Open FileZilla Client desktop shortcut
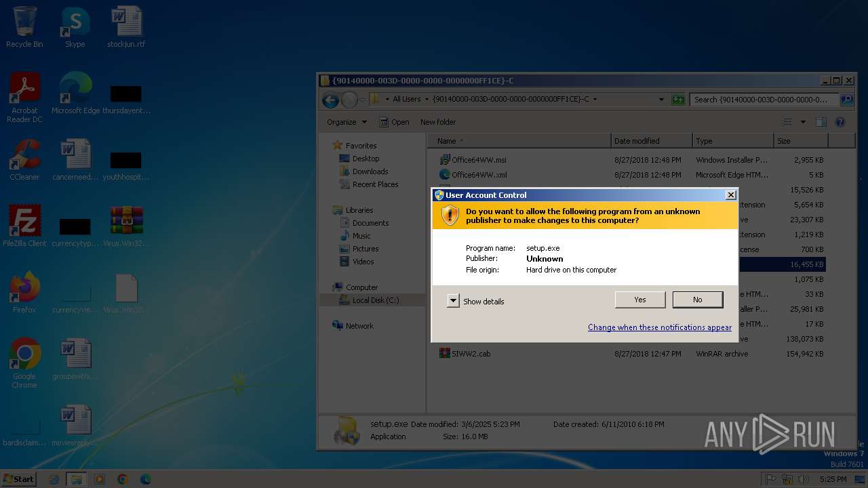868x488 pixels. [24, 226]
